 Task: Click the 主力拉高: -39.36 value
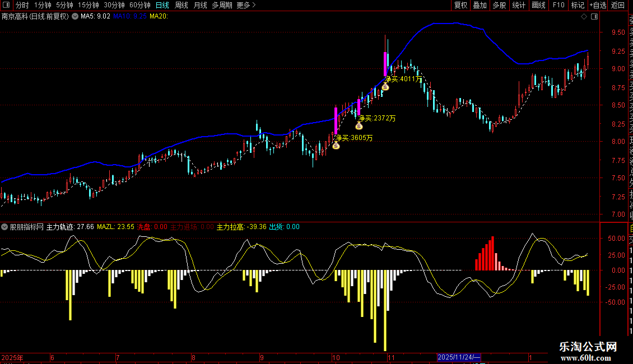[x=241, y=227]
